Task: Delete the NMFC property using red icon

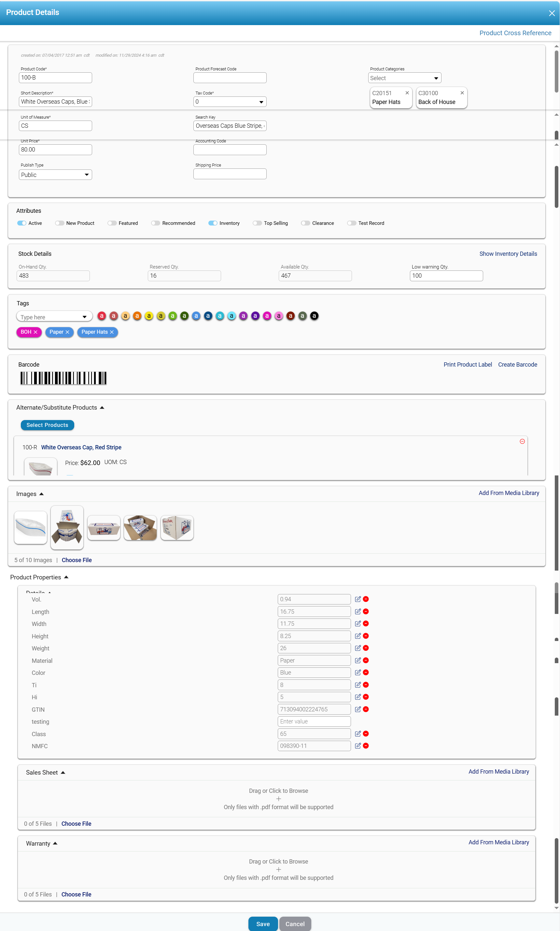Action: [366, 746]
